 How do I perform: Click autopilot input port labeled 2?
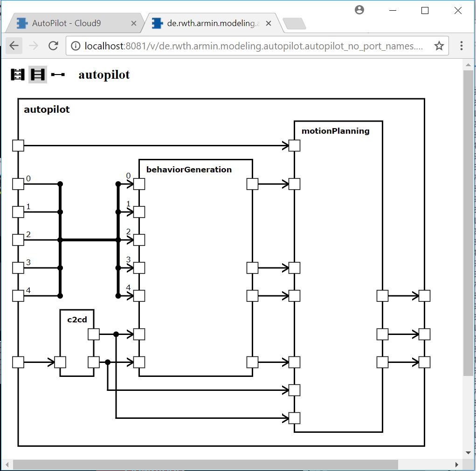[x=18, y=240]
